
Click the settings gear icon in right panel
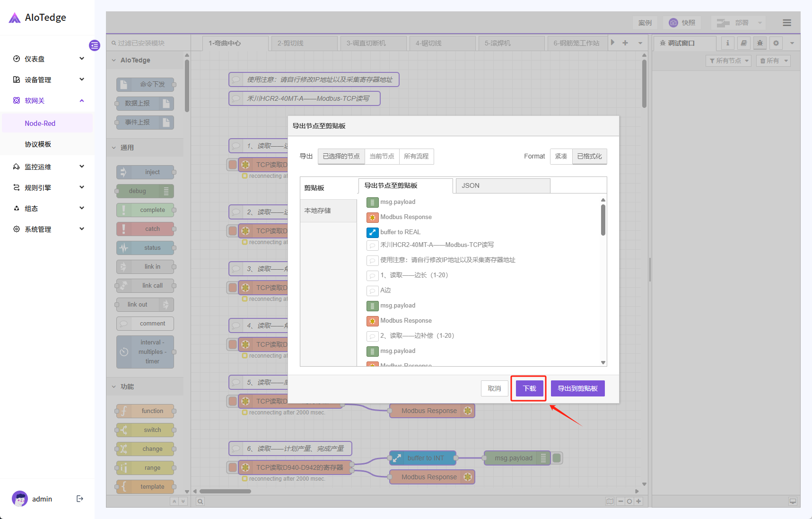[776, 43]
